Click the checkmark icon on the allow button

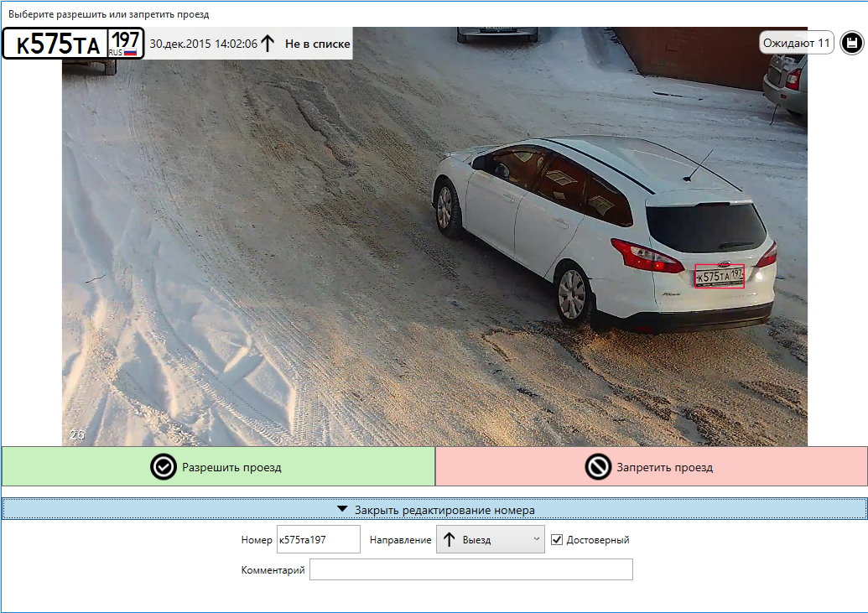pyautogui.click(x=163, y=467)
